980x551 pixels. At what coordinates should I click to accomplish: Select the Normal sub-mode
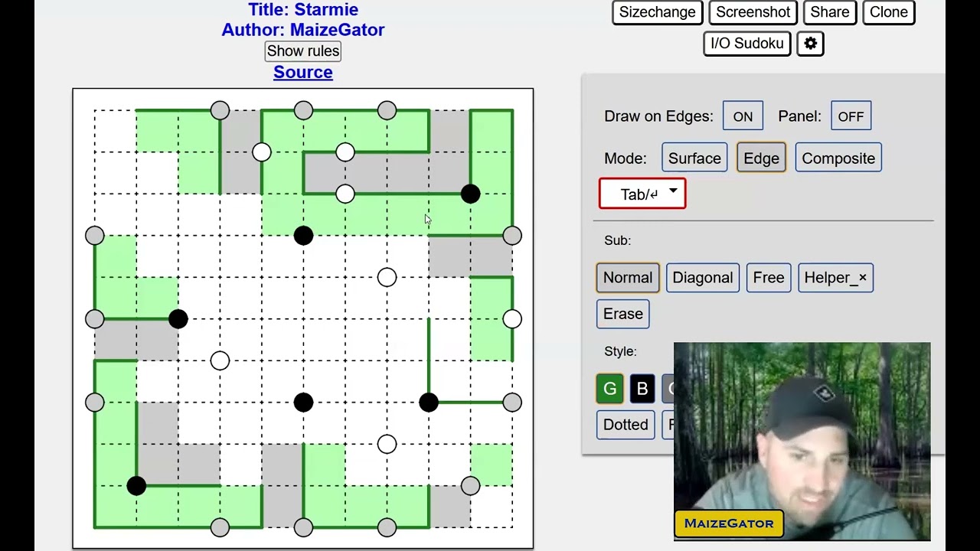tap(628, 278)
